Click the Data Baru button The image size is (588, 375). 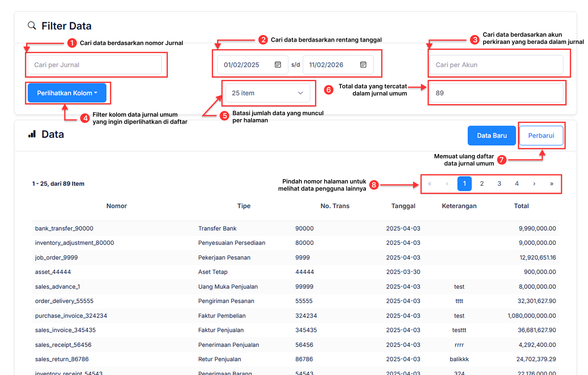point(491,136)
